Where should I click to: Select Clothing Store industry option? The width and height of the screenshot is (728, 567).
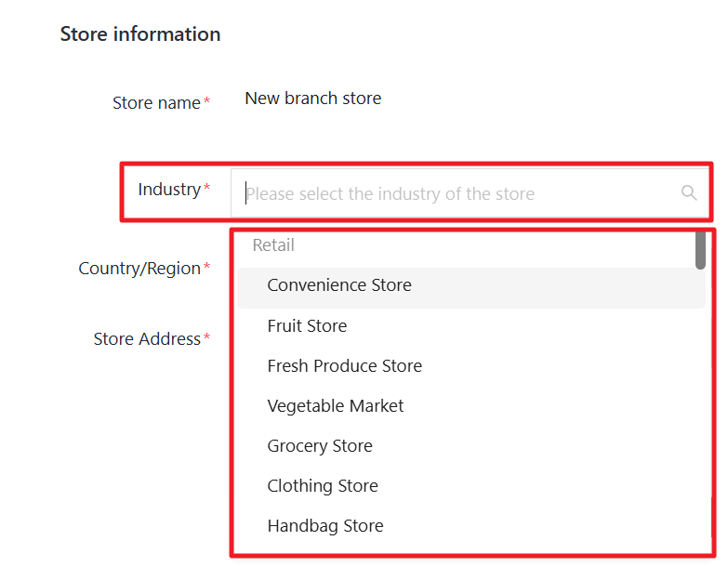323,486
